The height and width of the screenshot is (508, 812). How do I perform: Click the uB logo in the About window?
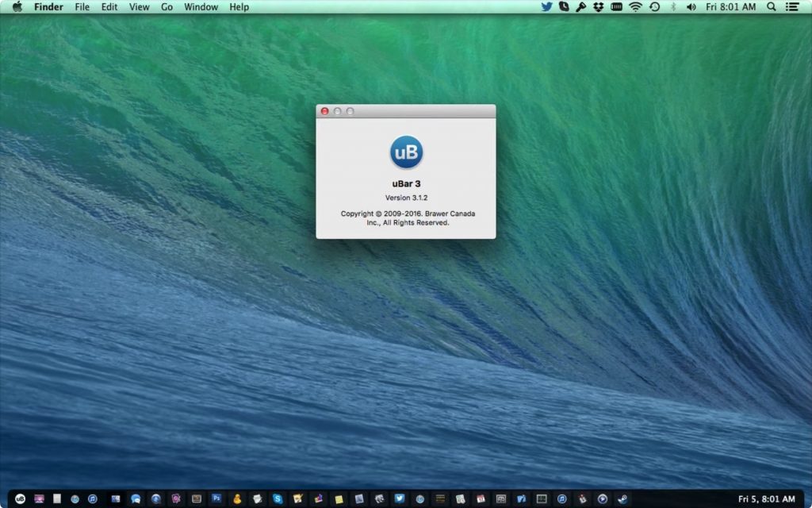[x=405, y=152]
